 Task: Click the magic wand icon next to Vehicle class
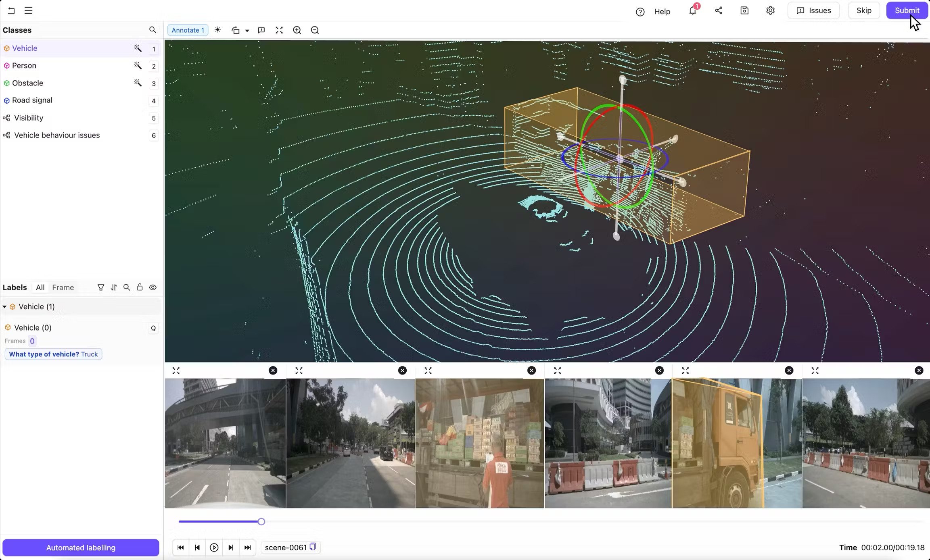click(138, 48)
